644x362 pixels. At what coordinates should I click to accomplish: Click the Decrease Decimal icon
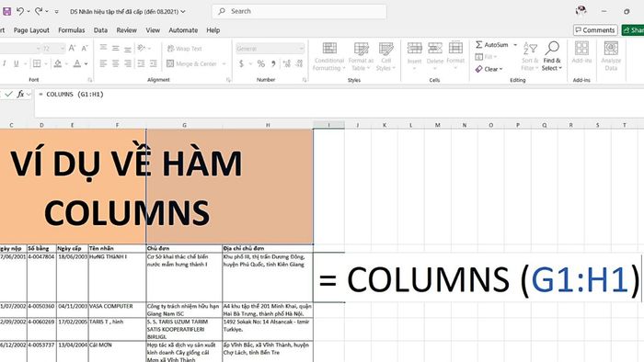pyautogui.click(x=299, y=63)
